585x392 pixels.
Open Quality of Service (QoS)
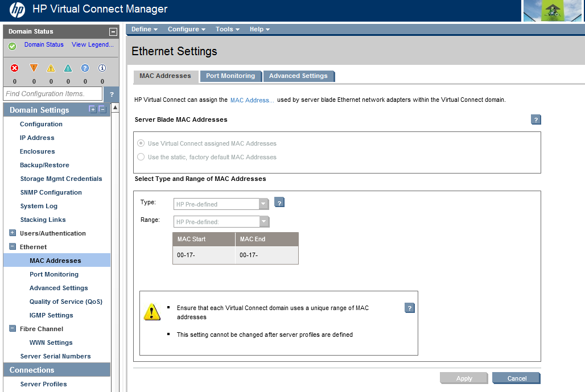pos(65,302)
